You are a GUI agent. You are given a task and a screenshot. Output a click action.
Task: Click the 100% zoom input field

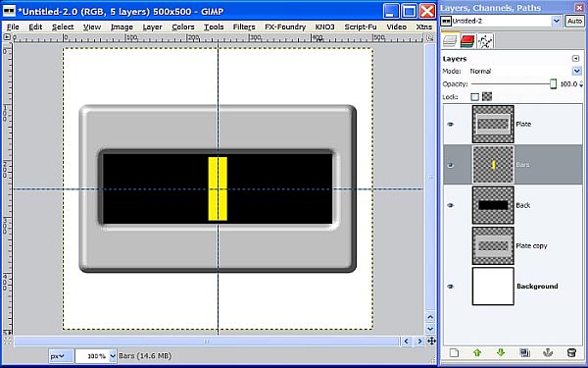pyautogui.click(x=92, y=356)
